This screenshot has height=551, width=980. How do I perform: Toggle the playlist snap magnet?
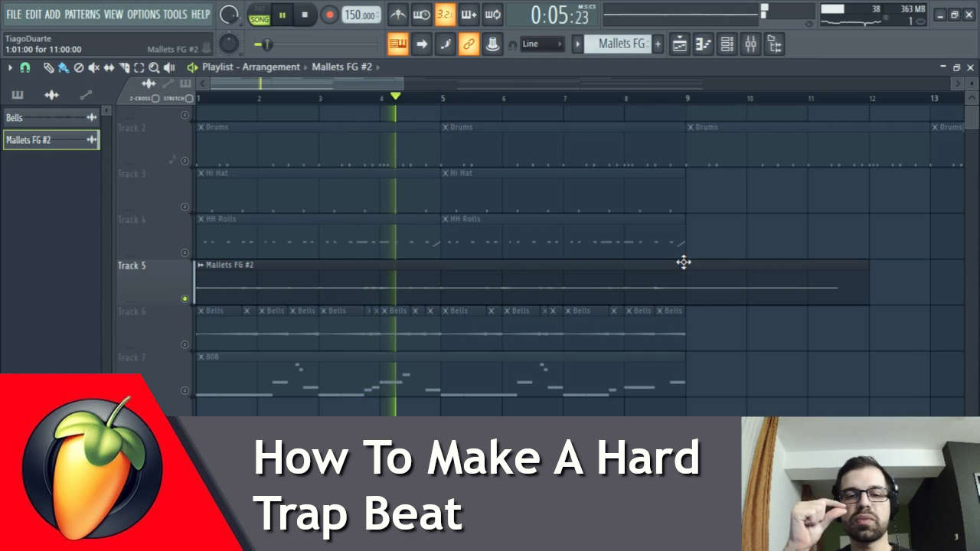point(24,67)
